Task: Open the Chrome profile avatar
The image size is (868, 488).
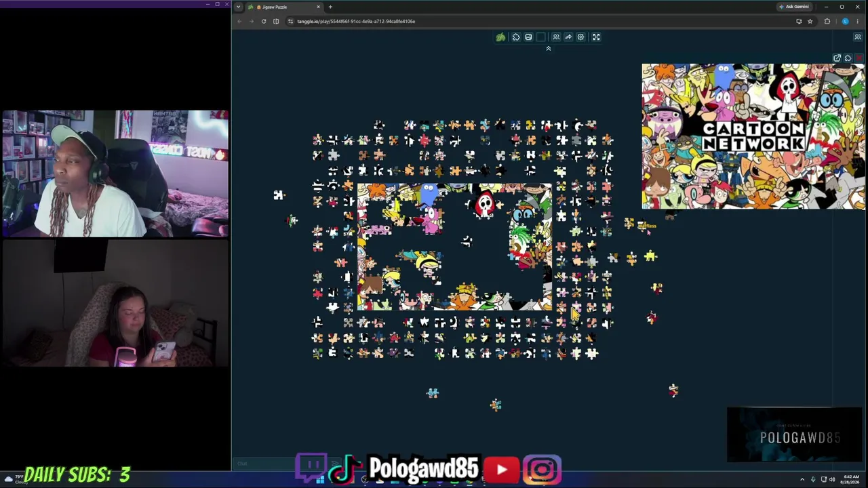Action: 845,21
